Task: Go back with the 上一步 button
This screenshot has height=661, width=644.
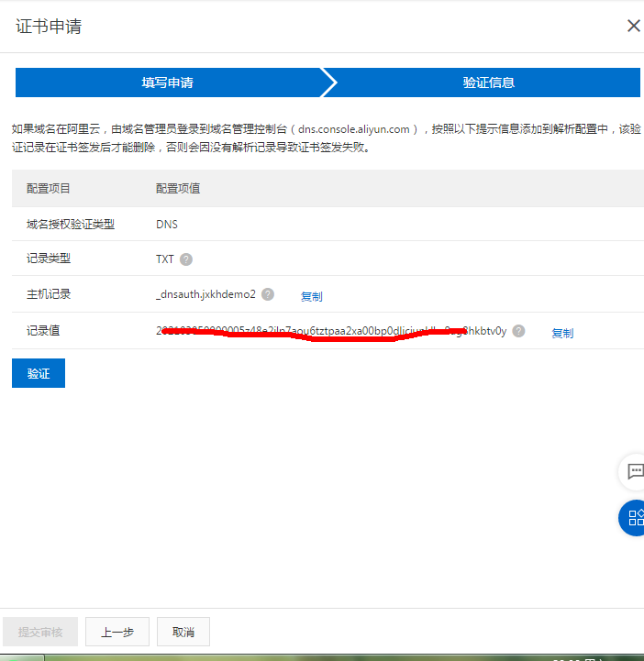Action: 117,632
